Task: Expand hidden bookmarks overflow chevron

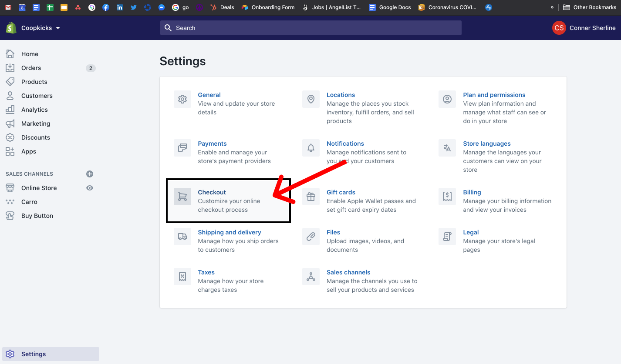Action: click(x=552, y=7)
